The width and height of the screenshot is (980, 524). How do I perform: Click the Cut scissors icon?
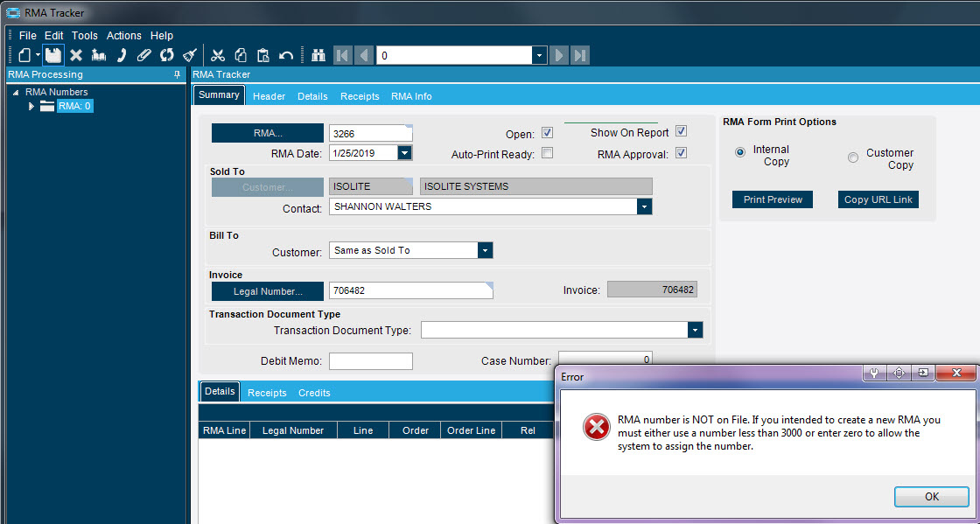point(218,55)
